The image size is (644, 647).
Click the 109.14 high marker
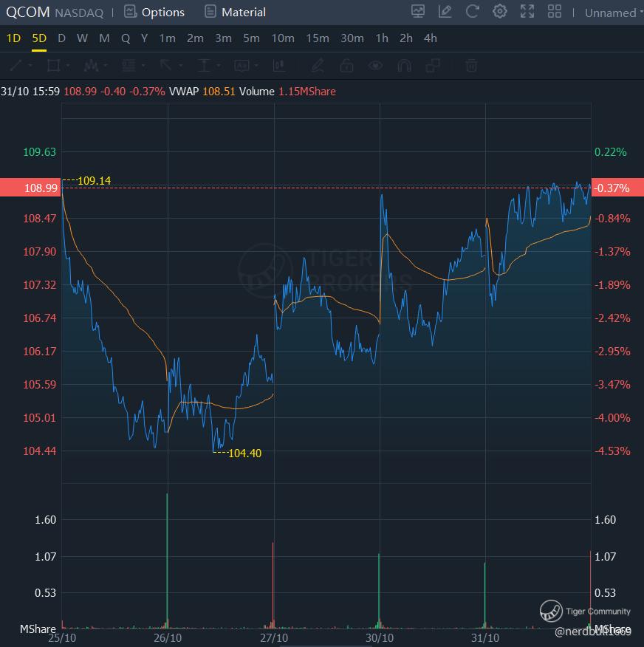pos(94,181)
